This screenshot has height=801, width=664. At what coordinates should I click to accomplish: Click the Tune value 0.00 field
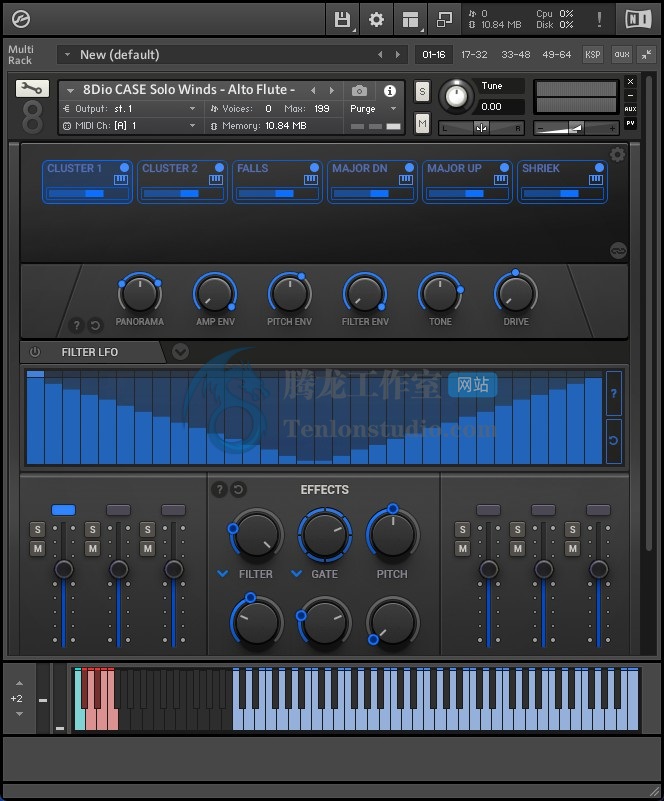[501, 107]
